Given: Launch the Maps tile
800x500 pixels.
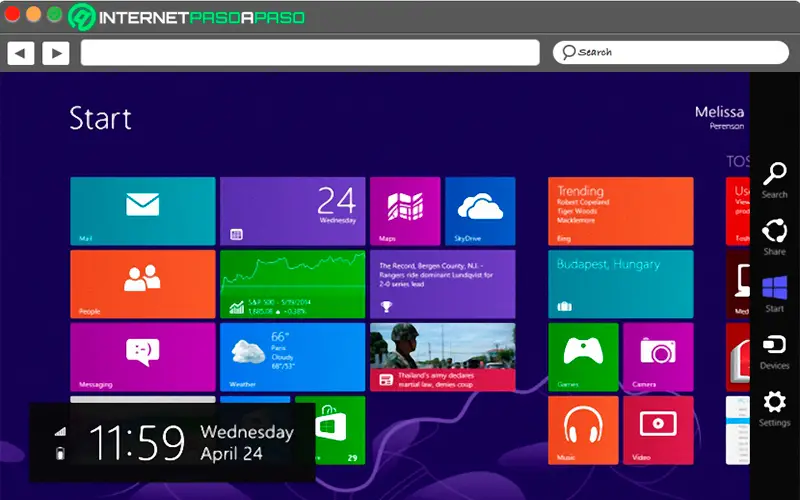Looking at the screenshot, I should [x=405, y=211].
